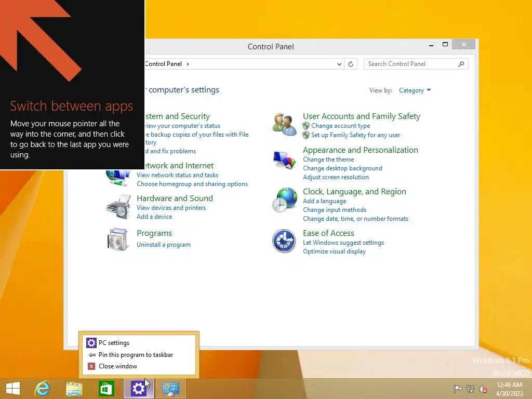Open Change the theme link

point(328,159)
